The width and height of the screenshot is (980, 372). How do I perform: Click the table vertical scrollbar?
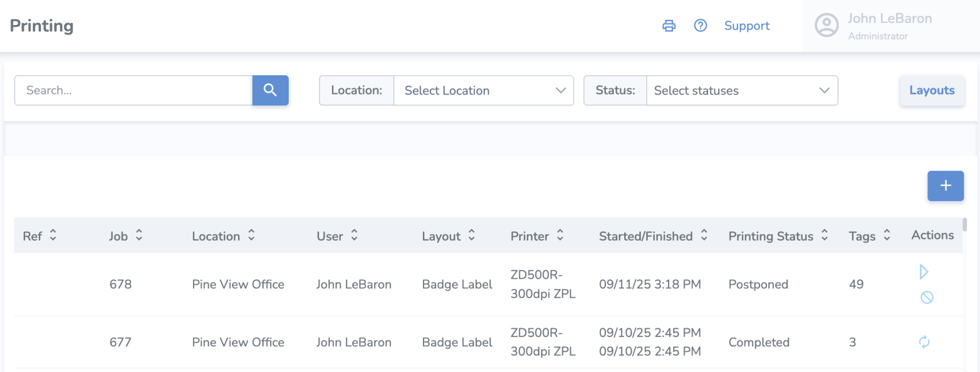point(965,225)
